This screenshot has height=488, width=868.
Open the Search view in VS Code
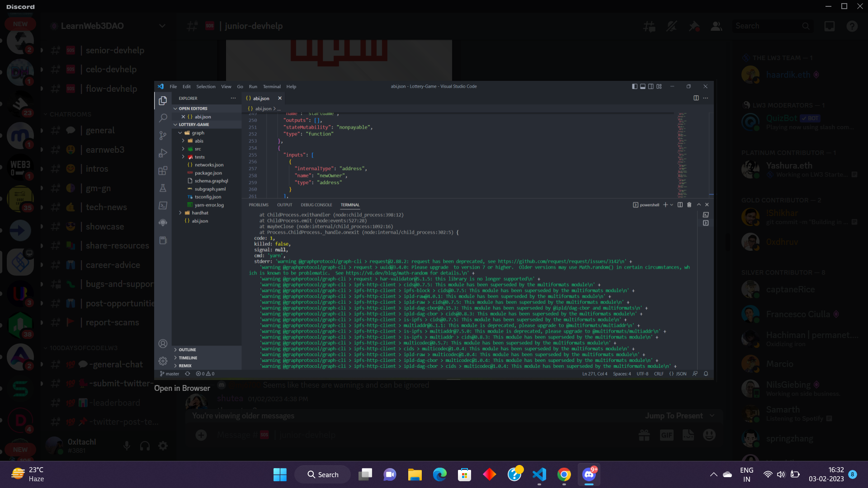coord(163,117)
